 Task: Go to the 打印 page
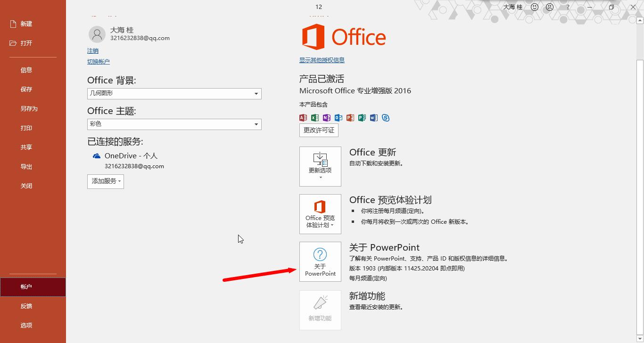tap(26, 128)
